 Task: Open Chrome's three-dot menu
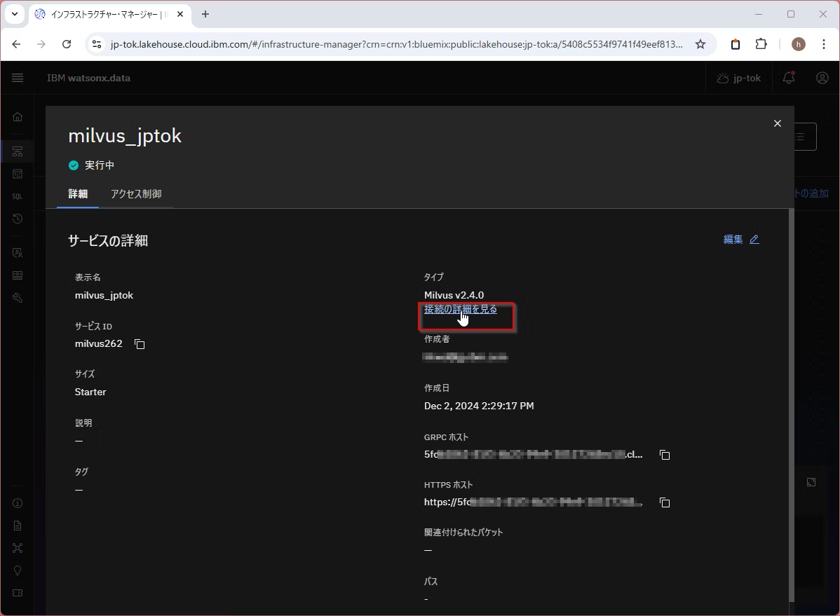coord(823,44)
